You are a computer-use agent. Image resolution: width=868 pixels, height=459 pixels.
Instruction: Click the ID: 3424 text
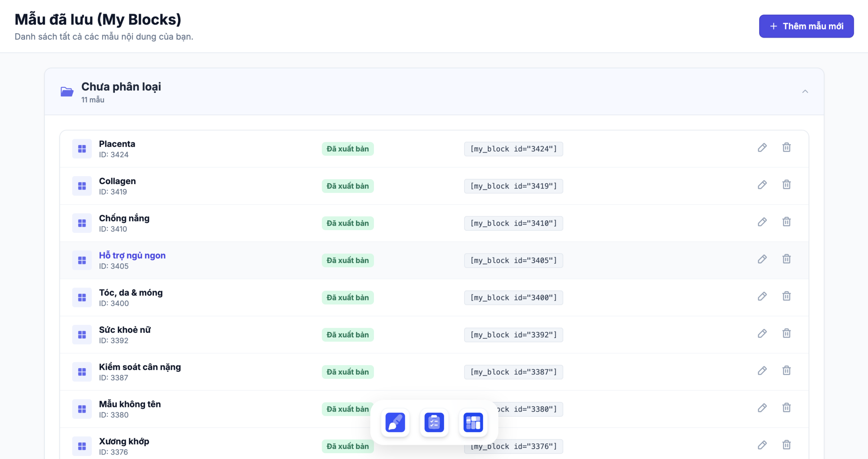tap(114, 155)
